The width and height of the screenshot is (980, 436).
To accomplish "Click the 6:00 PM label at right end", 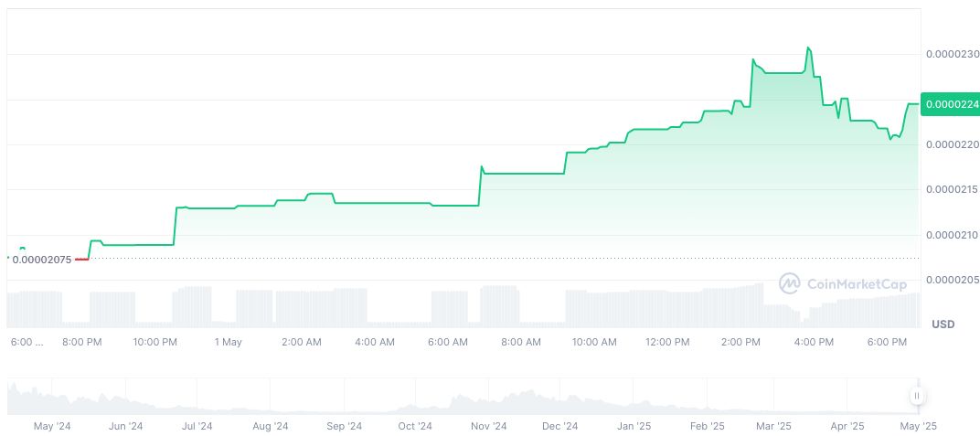I will pos(886,342).
